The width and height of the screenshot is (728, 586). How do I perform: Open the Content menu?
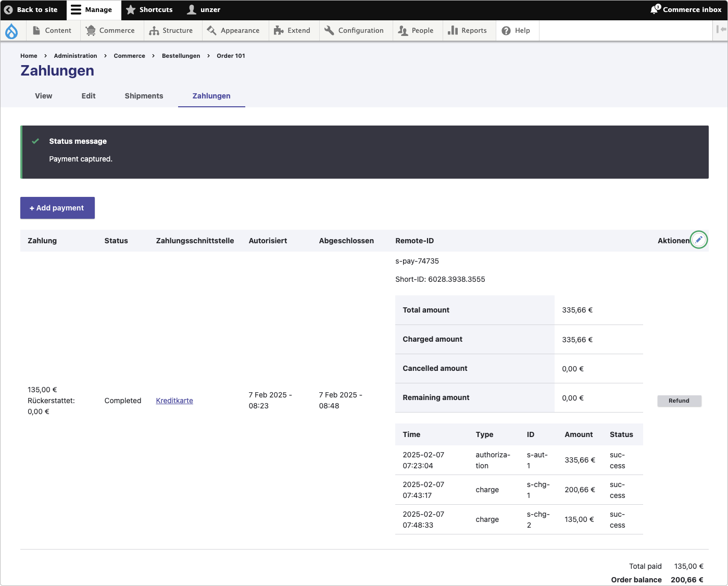[52, 31]
